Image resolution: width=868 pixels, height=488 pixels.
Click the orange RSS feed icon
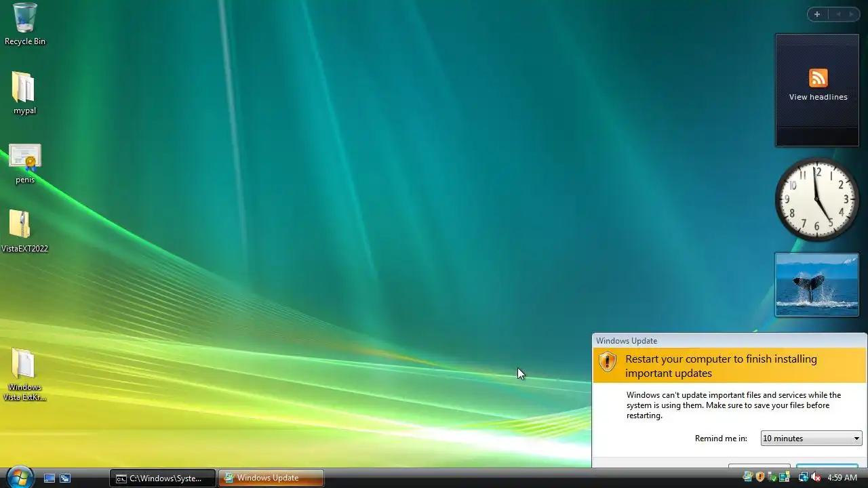[818, 78]
